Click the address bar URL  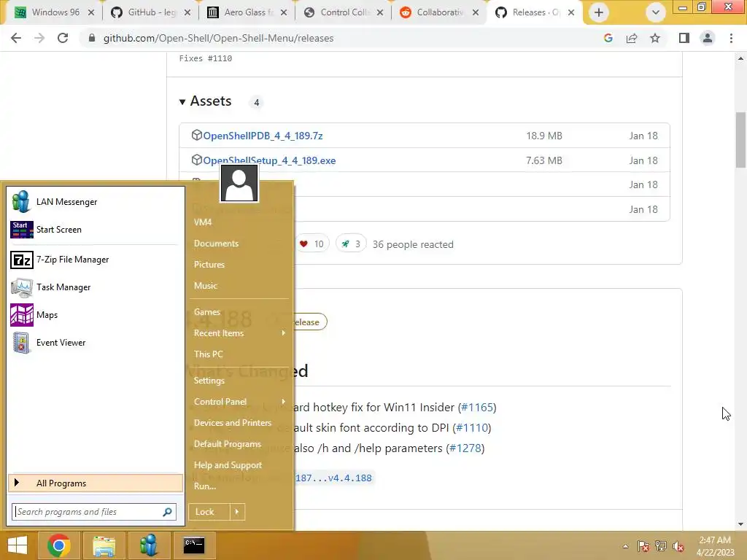click(x=218, y=38)
